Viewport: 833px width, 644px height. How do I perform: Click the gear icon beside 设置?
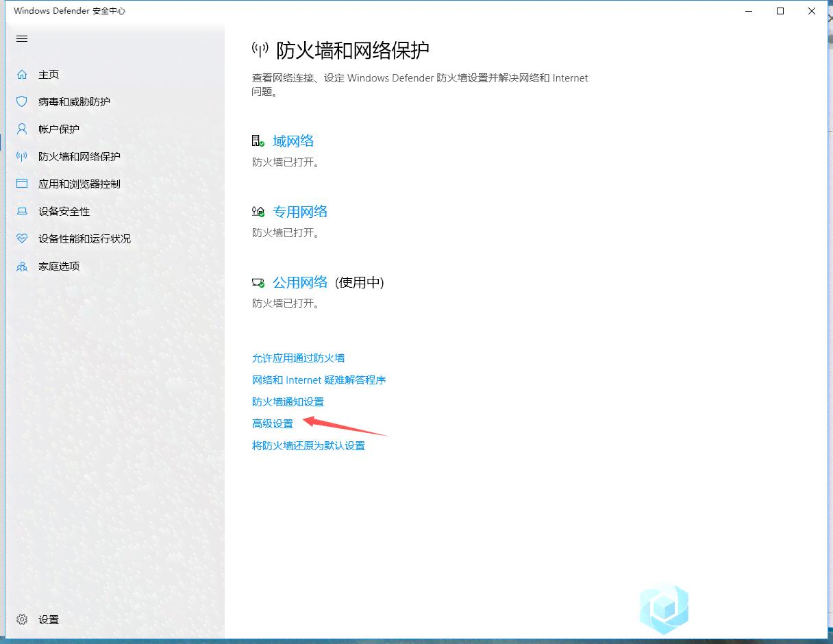(x=22, y=619)
